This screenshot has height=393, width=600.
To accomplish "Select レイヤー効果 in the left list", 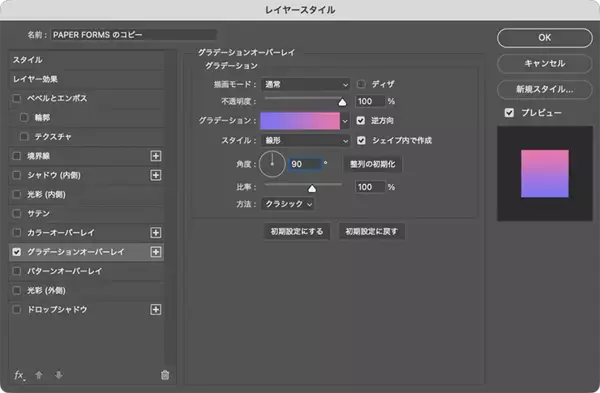I will 86,79.
